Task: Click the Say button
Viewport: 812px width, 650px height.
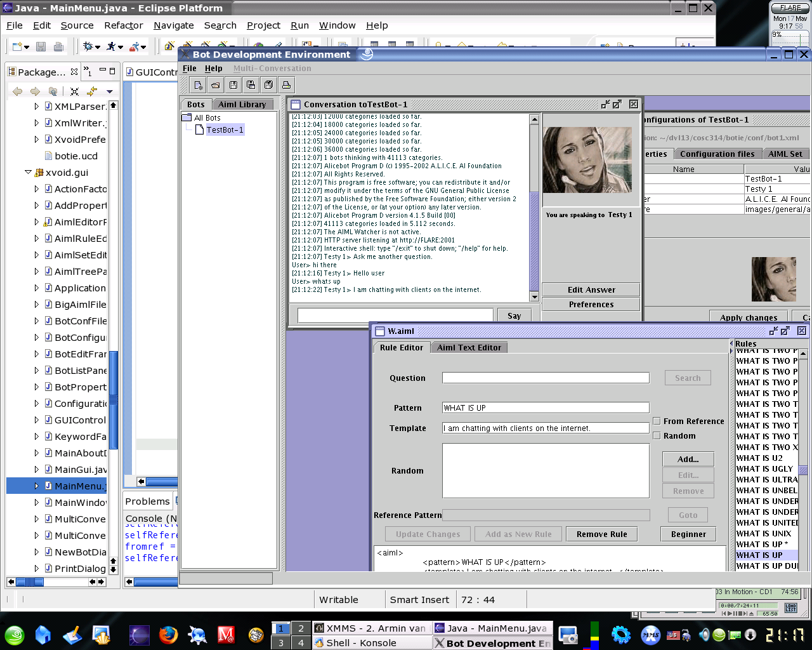Action: tap(514, 315)
